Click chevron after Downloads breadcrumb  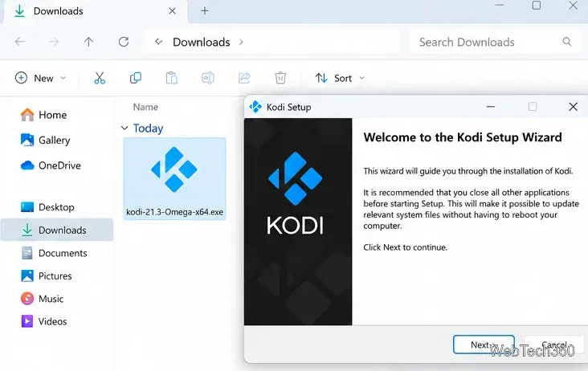click(241, 42)
